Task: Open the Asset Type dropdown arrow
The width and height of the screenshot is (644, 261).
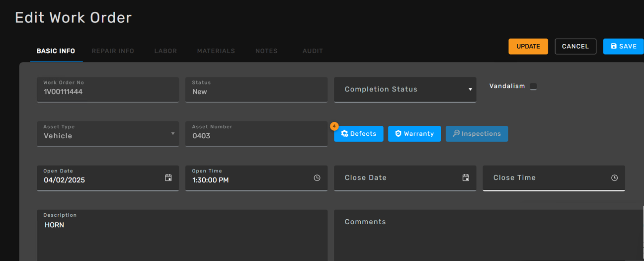Action: pos(173,134)
